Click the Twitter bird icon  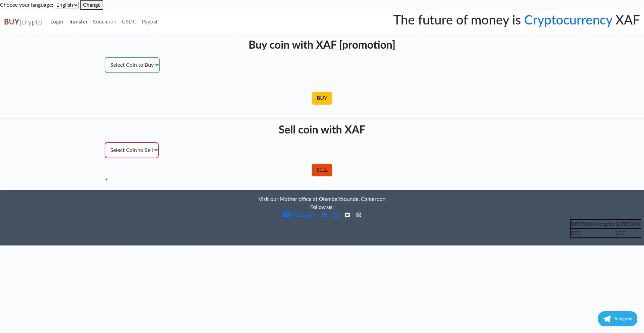(347, 215)
